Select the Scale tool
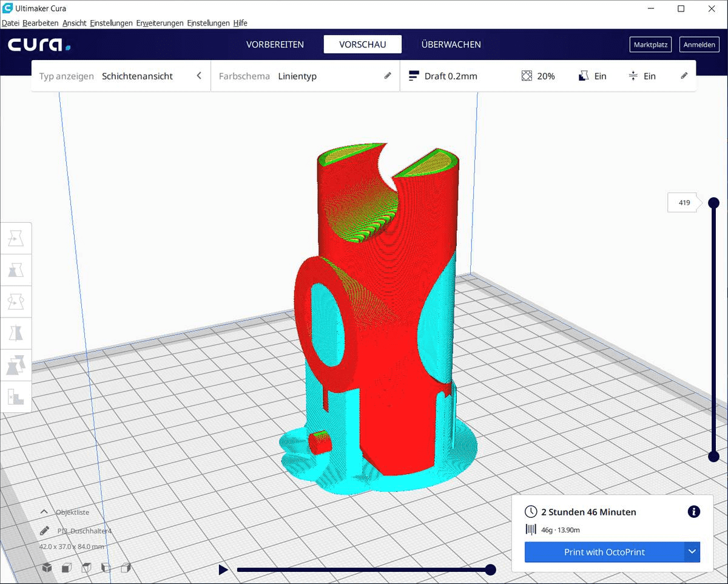Screen dimensions: 728x584 (x=16, y=270)
